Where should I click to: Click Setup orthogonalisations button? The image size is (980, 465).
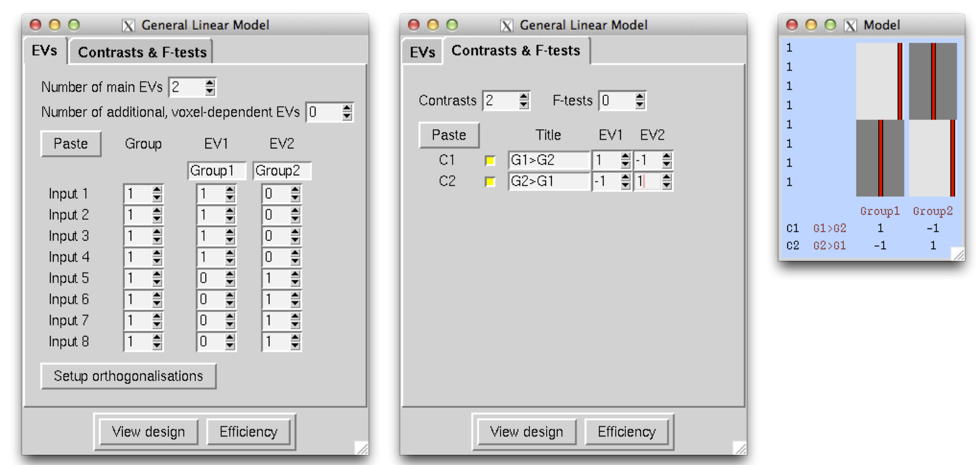[128, 376]
